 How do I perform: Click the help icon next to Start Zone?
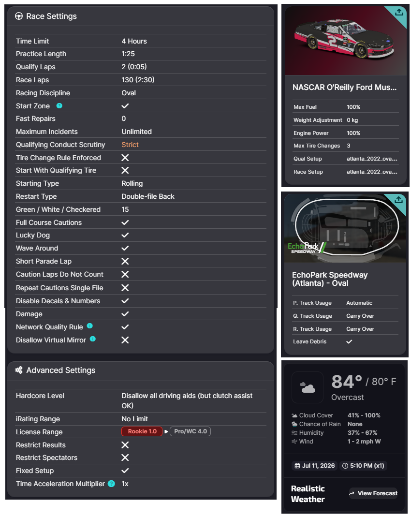click(x=59, y=105)
